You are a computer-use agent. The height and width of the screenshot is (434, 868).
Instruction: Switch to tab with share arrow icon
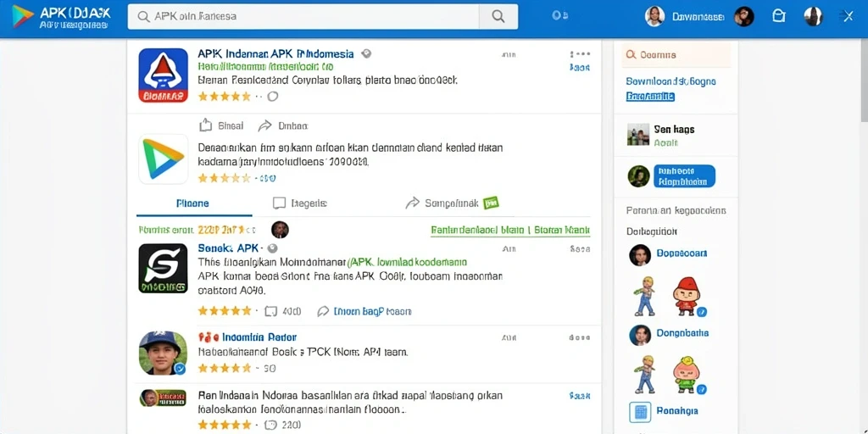441,203
